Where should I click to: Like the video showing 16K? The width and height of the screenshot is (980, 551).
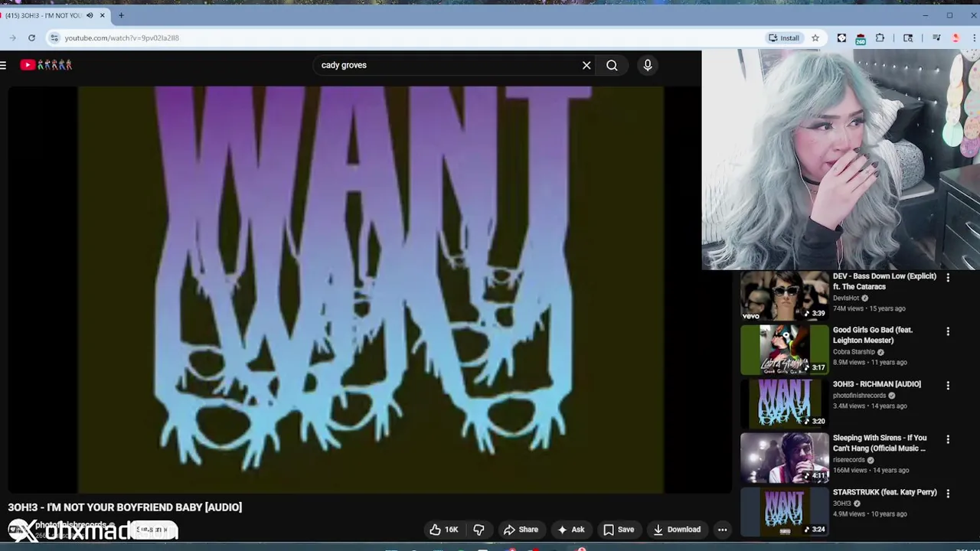(x=444, y=530)
